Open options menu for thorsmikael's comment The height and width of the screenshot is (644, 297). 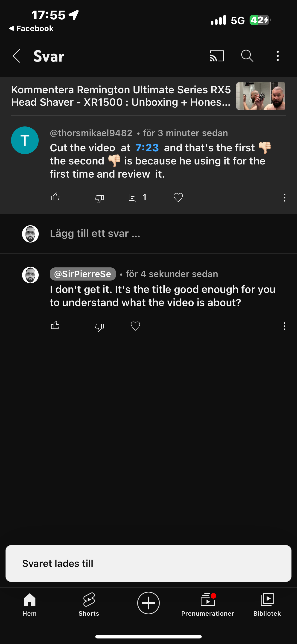click(284, 198)
